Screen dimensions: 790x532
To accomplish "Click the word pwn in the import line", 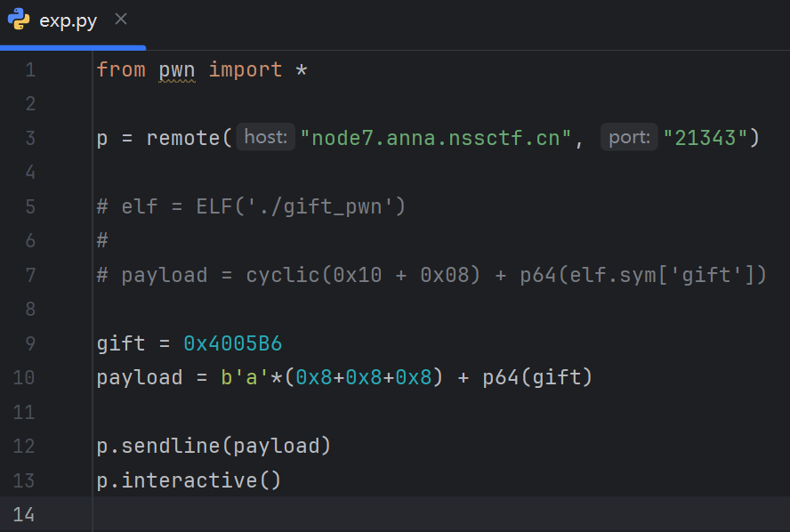I will [177, 69].
